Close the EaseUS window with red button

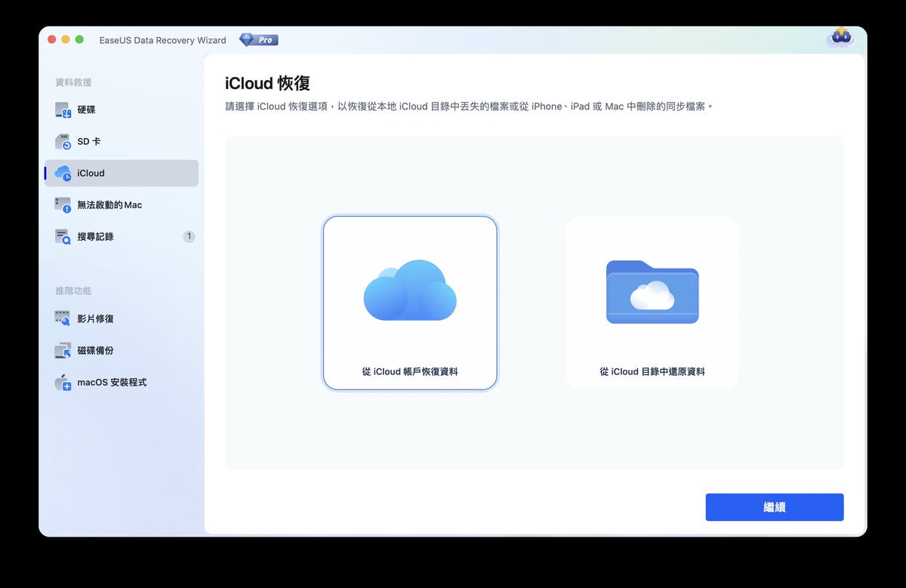[52, 40]
